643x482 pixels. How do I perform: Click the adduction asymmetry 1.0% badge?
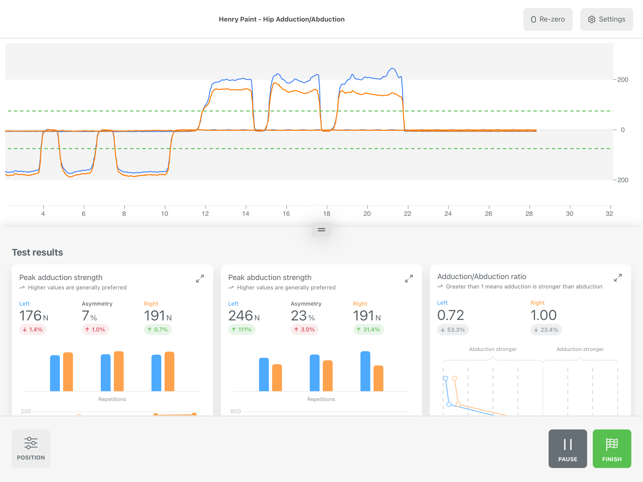coord(96,329)
